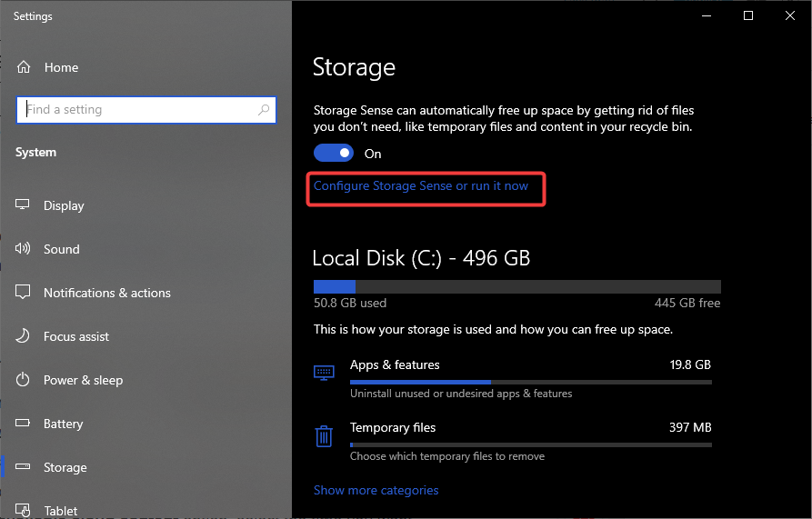
Task: Maximize the Settings window
Action: pos(748,15)
